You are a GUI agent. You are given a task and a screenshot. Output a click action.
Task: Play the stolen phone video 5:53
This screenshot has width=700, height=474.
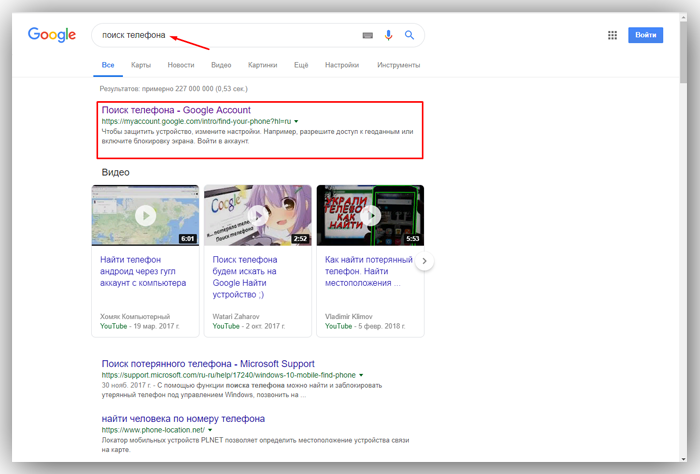point(370,216)
